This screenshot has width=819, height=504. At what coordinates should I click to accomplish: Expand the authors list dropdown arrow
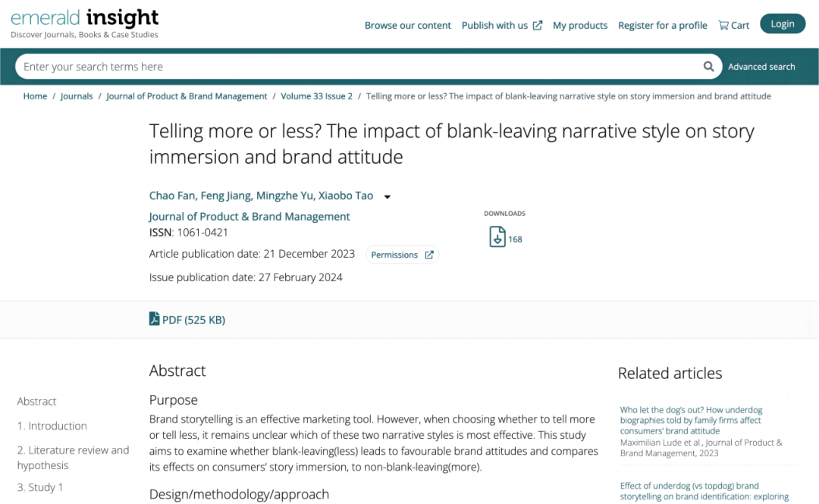tap(387, 197)
